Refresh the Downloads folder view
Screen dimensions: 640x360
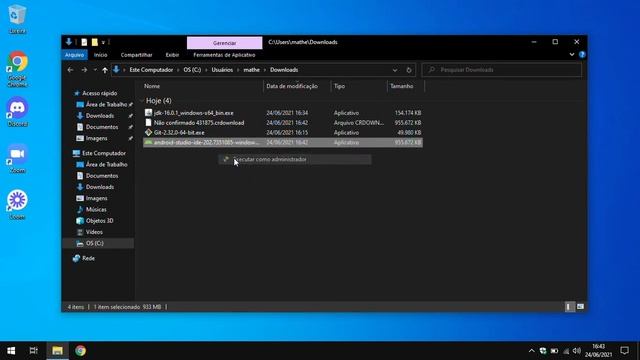pyautogui.click(x=409, y=70)
